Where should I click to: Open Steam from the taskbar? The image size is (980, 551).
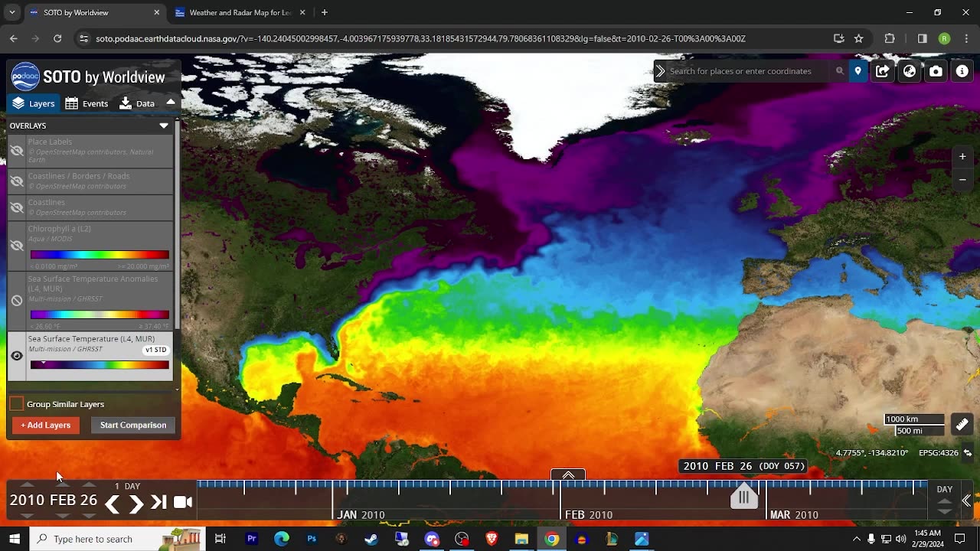coord(371,539)
